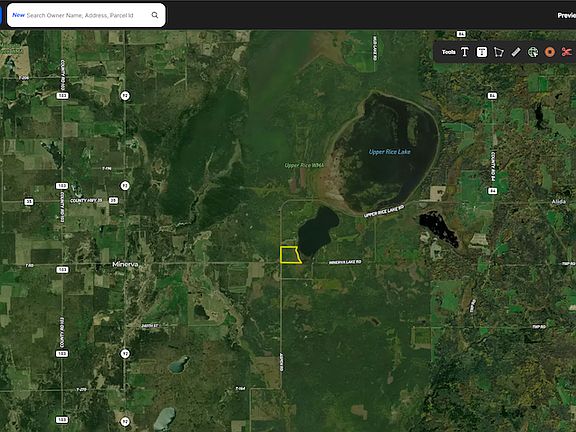
Task: Select the yellow highlighted parcel
Action: point(290,255)
